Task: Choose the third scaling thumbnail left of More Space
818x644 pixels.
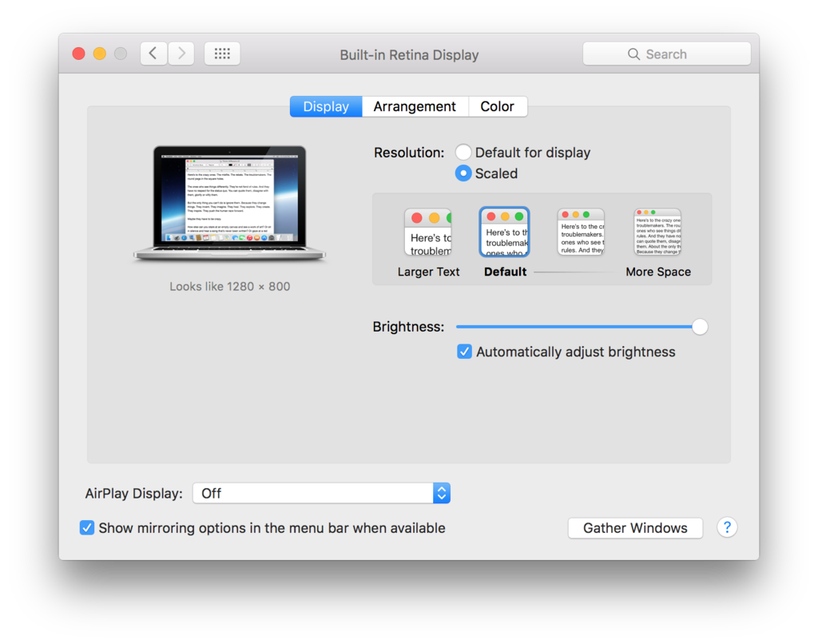Action: pyautogui.click(x=581, y=232)
